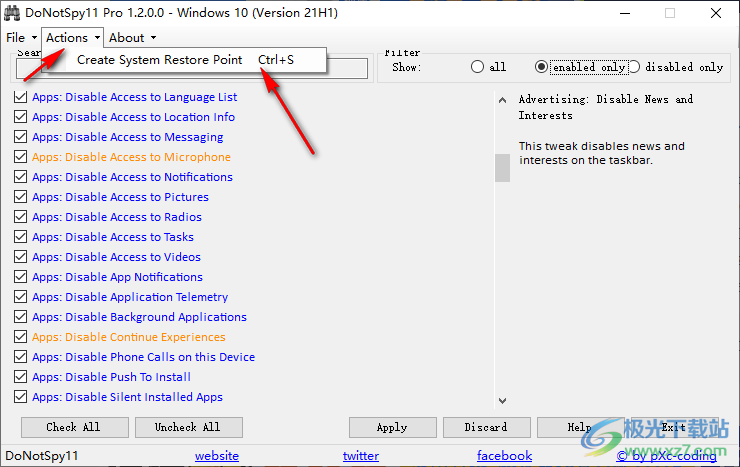
Task: Uncheck Disable Access to Notifications checkbox
Action: click(20, 177)
